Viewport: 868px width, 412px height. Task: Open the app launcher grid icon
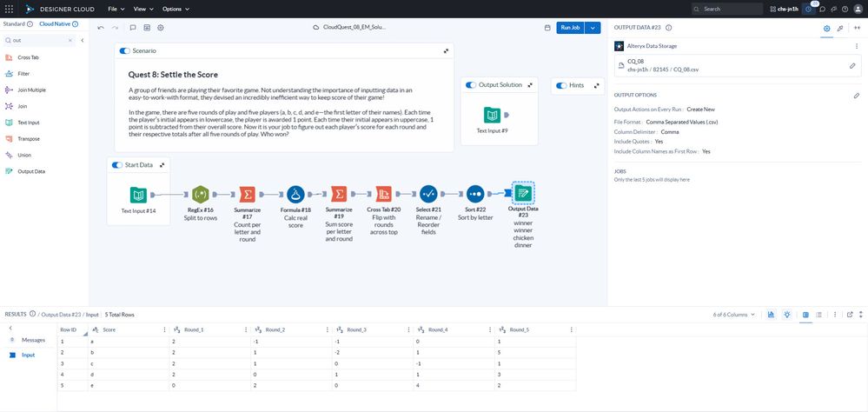click(9, 9)
